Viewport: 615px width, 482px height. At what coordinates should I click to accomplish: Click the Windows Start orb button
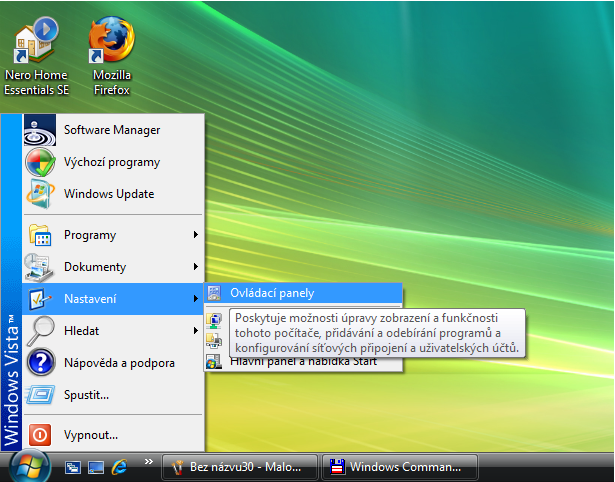click(x=30, y=467)
